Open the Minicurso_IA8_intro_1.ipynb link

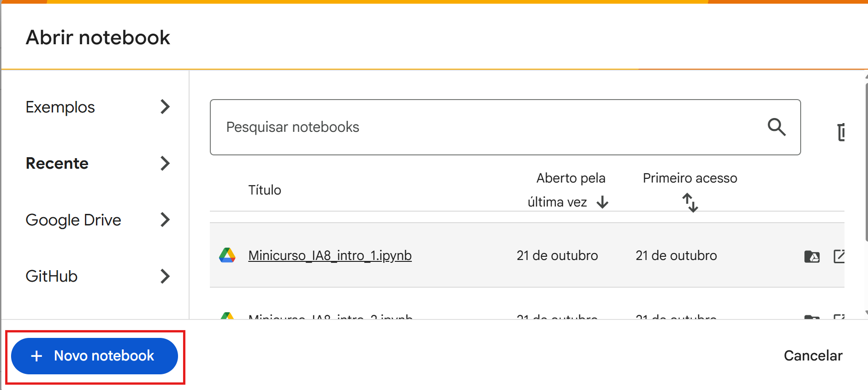pos(330,255)
